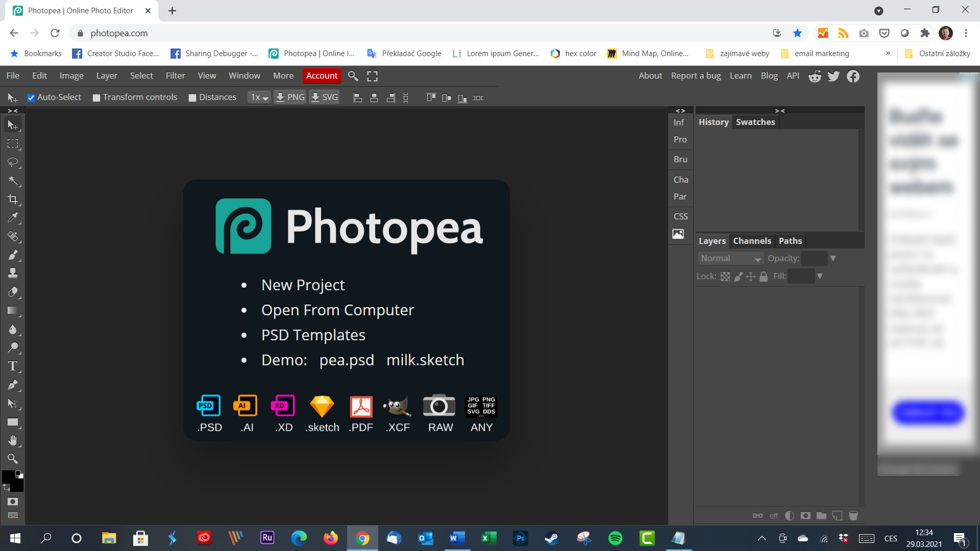Click the new folder icon in Layers panel

click(x=821, y=515)
